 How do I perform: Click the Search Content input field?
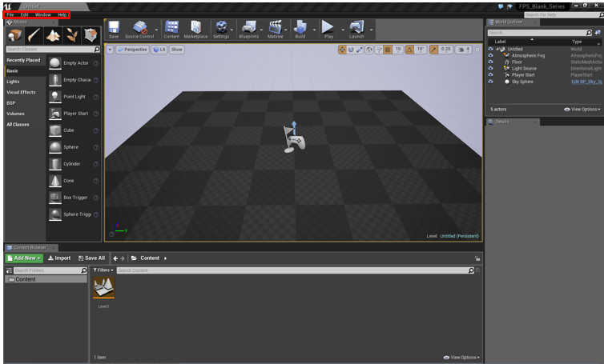[292, 270]
